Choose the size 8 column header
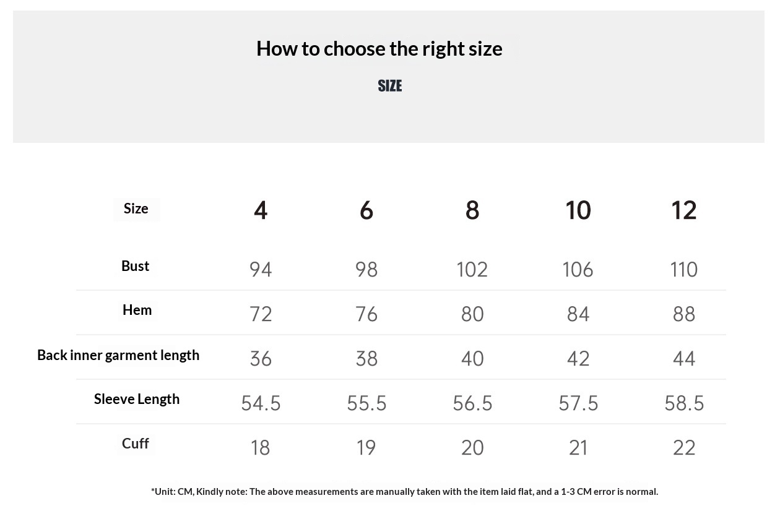The width and height of the screenshot is (780, 532). (x=472, y=210)
